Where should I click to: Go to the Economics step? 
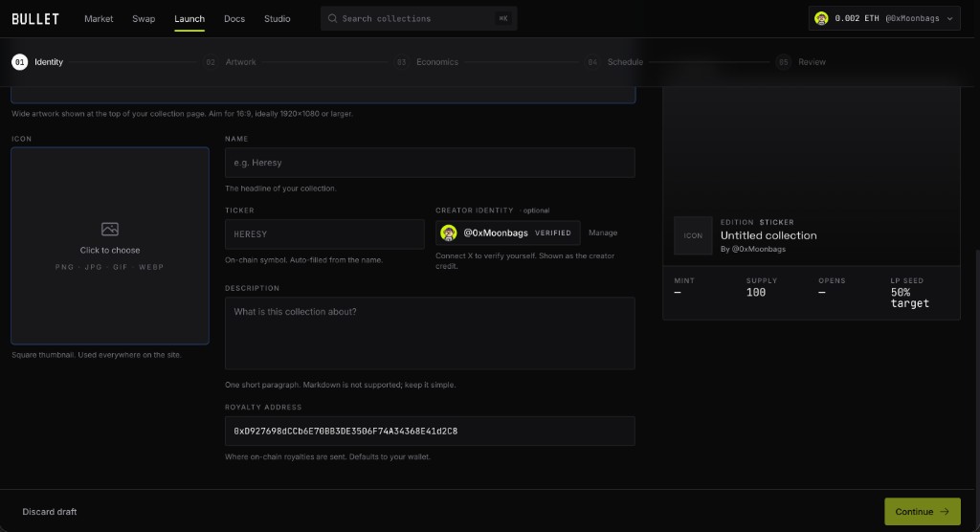(437, 62)
